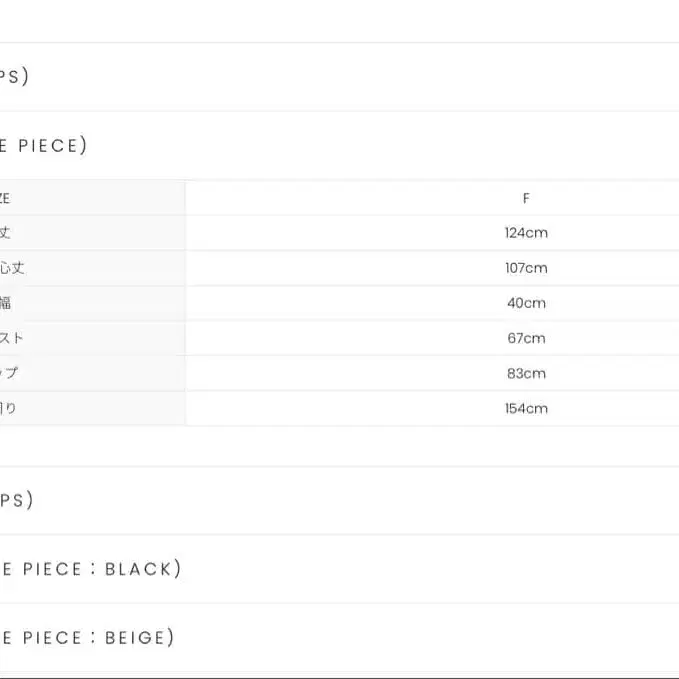Open the 'E PIECE : BEIGE)' section
Viewport: 679px width, 679px height.
[87, 637]
